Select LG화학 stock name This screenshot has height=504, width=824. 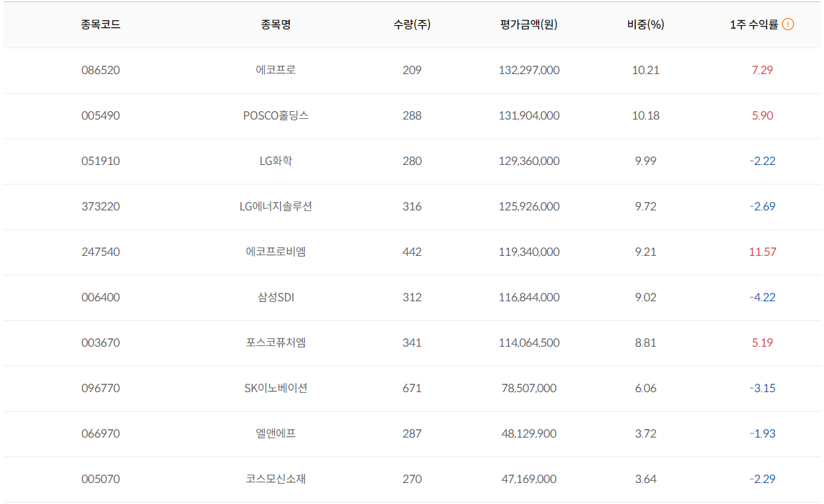point(276,161)
